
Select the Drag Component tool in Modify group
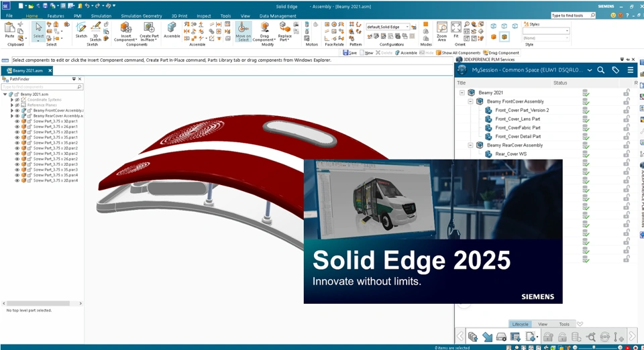click(x=264, y=32)
